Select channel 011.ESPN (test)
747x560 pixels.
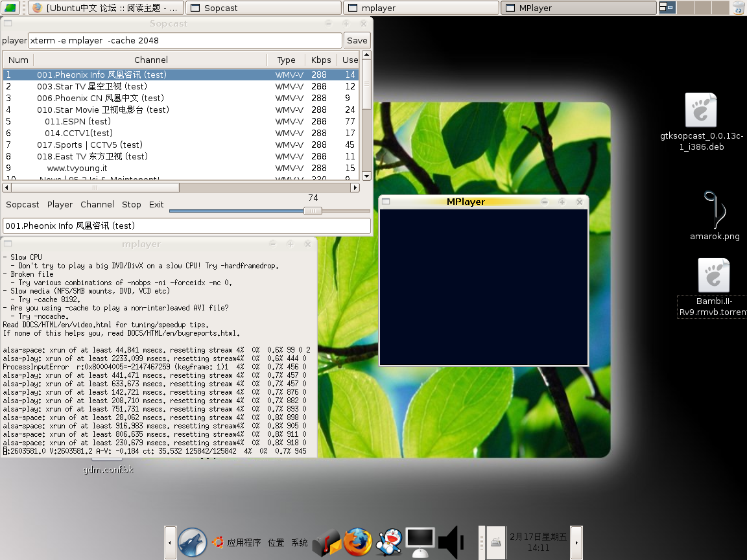coord(181,121)
